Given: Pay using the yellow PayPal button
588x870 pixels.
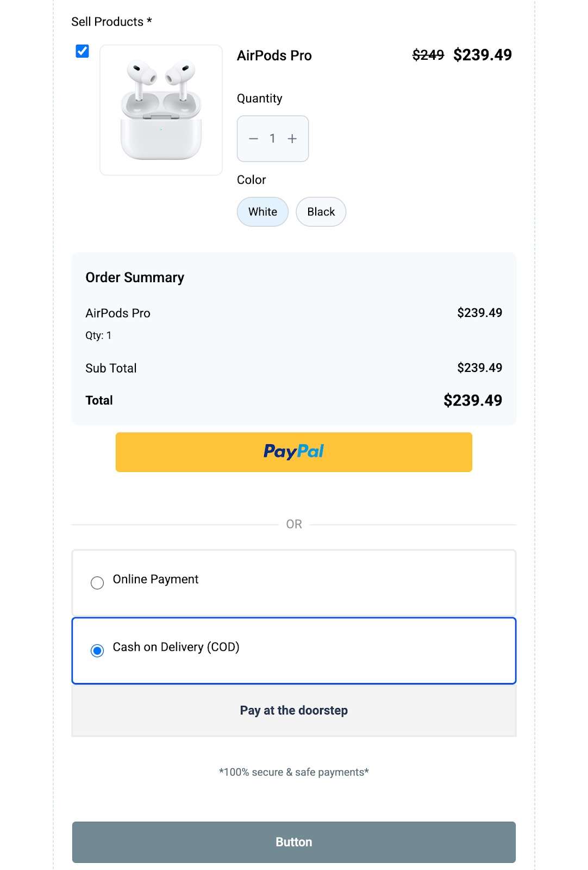Looking at the screenshot, I should [x=293, y=452].
